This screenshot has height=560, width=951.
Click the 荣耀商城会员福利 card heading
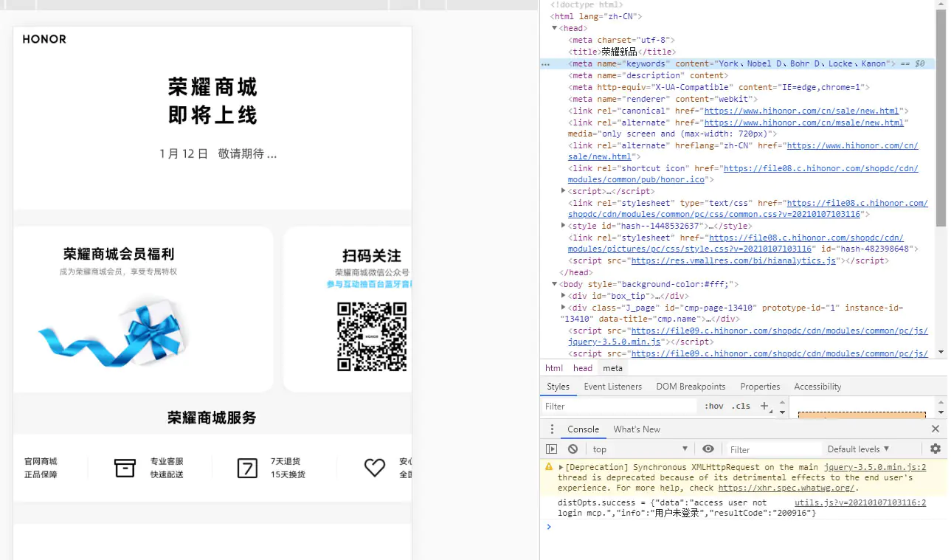tap(119, 255)
